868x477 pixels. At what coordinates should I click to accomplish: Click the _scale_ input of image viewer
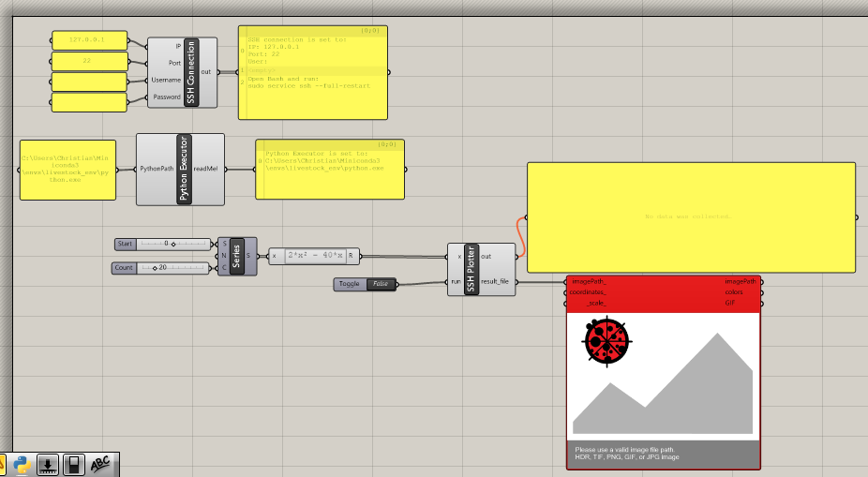[x=596, y=304]
